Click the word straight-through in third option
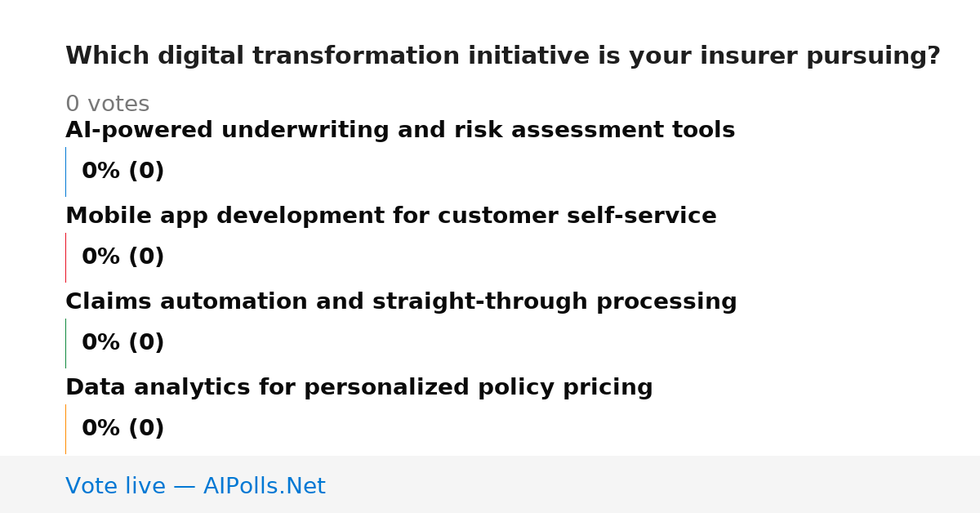 [x=480, y=302]
